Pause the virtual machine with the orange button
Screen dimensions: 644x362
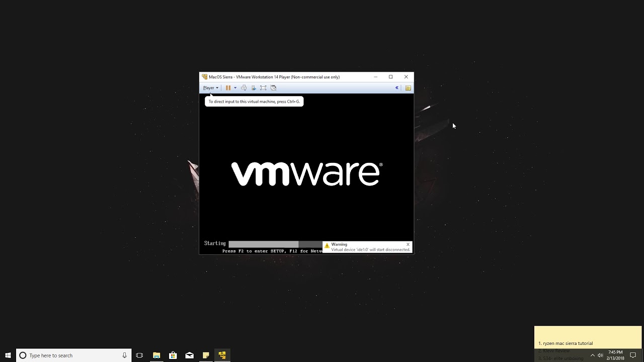tap(228, 88)
